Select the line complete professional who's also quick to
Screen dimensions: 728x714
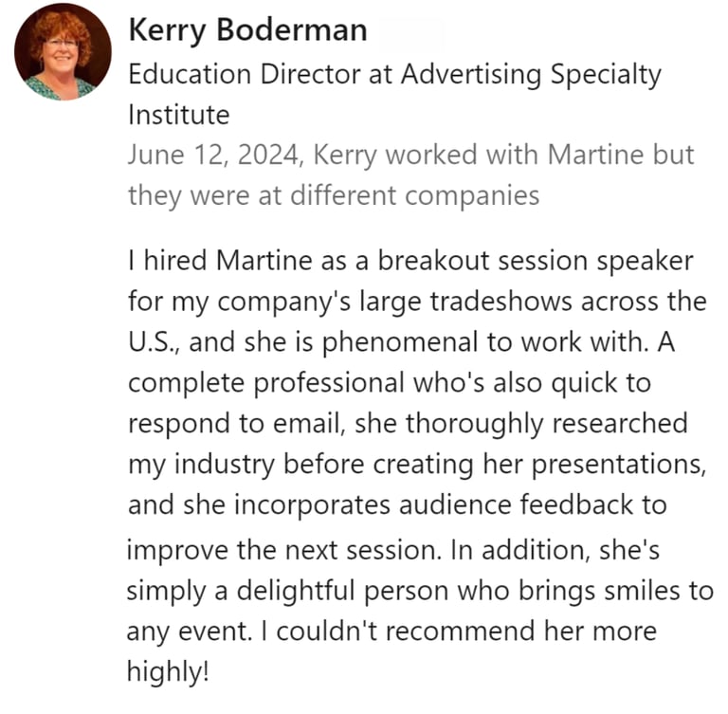[389, 384]
